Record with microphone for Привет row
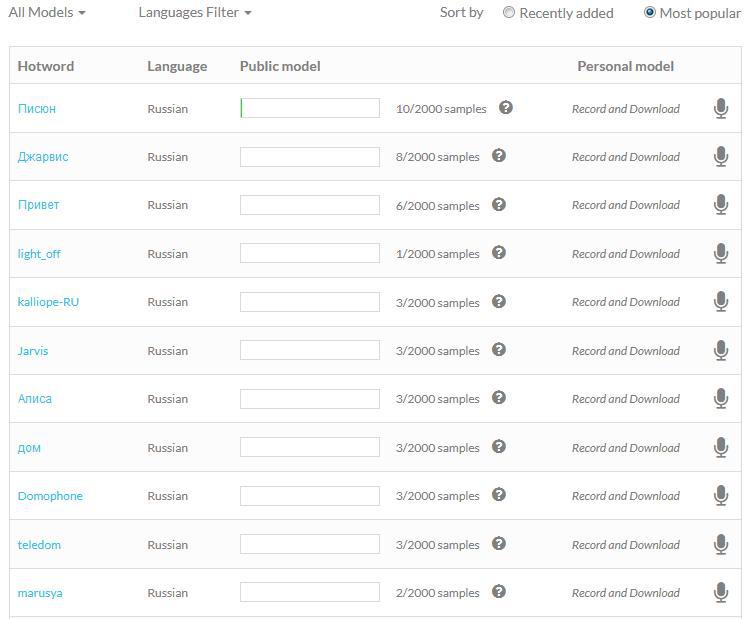Viewport: 749px width, 619px height. click(720, 205)
